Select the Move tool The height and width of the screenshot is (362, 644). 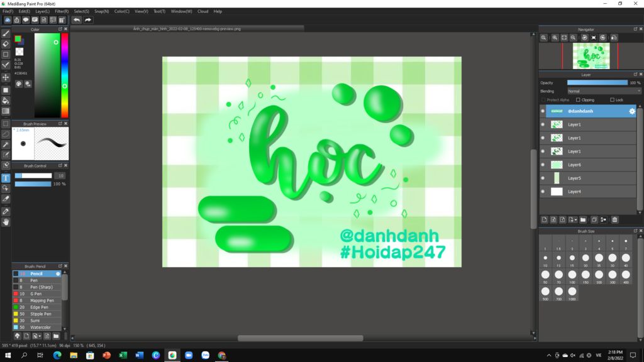click(6, 77)
